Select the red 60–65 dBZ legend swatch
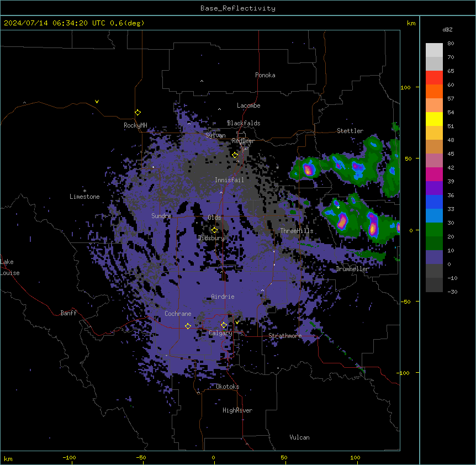The image size is (476, 465). pyautogui.click(x=434, y=78)
